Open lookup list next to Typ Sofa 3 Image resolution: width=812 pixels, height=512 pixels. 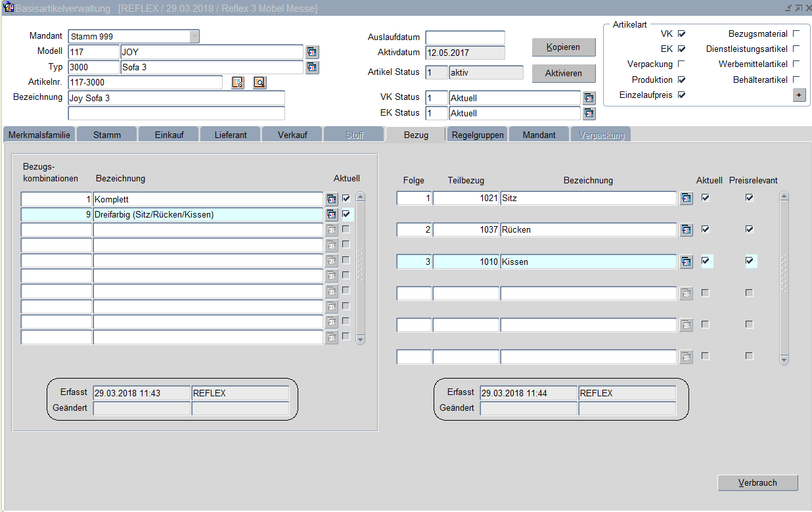[x=312, y=67]
